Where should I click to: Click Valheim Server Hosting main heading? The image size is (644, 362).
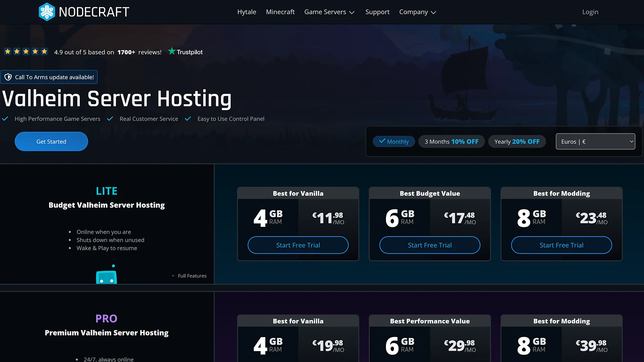(117, 99)
